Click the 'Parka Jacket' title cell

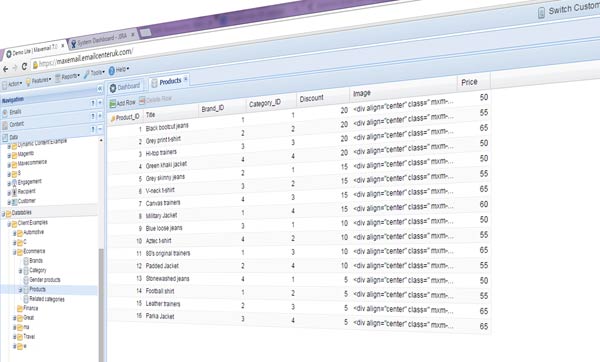160,316
